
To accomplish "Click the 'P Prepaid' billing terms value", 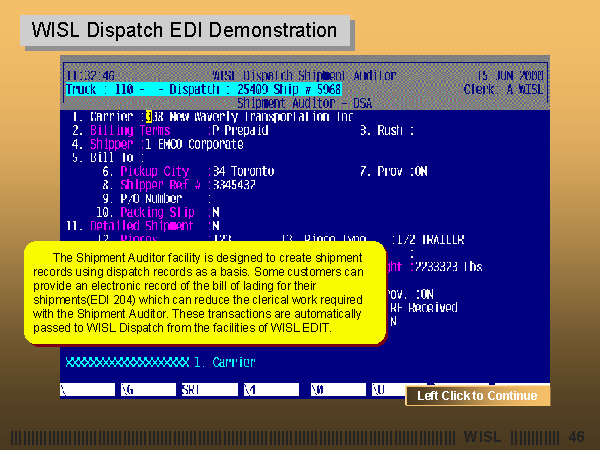I will coord(240,130).
